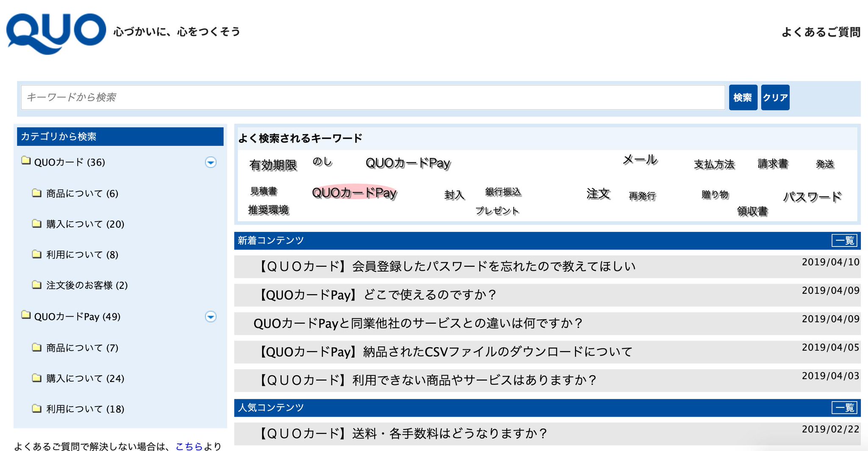Screen dimensions: 868x451
Task: Click よく検索されるキーワード heading
Action: click(300, 138)
